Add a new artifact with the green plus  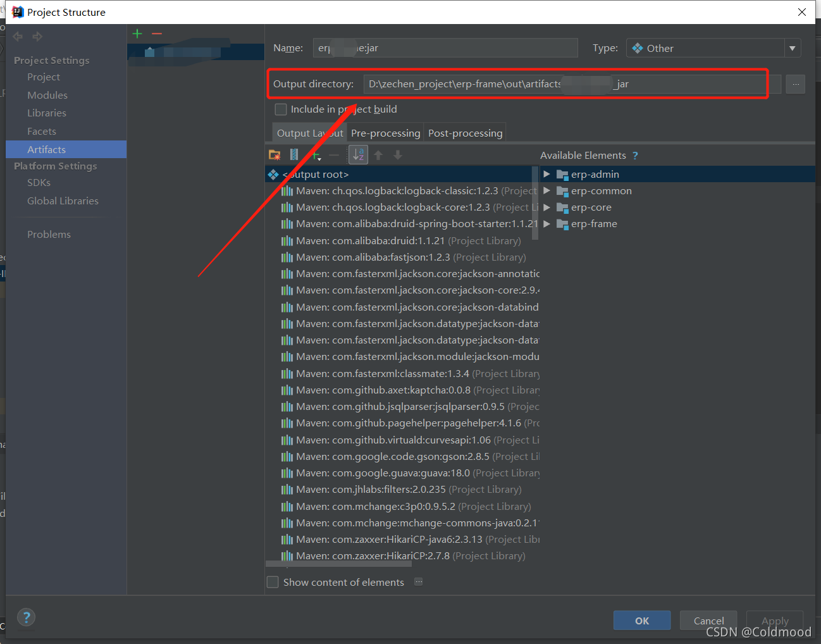click(137, 34)
